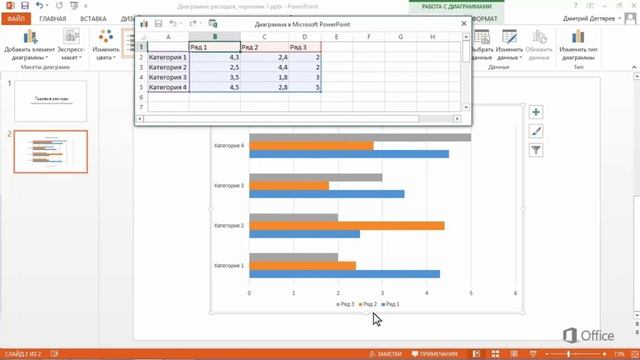Select the Категория 1 cell in datasheet
640x360 pixels.
[x=168, y=57]
